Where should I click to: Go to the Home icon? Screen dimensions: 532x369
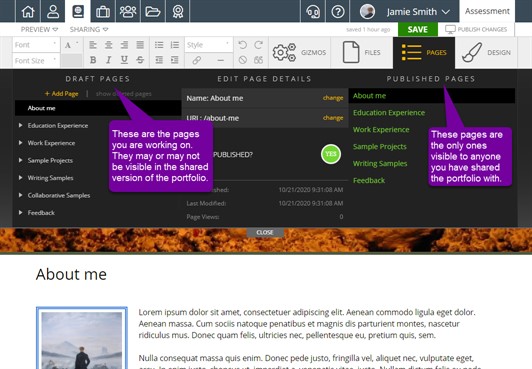(28, 11)
